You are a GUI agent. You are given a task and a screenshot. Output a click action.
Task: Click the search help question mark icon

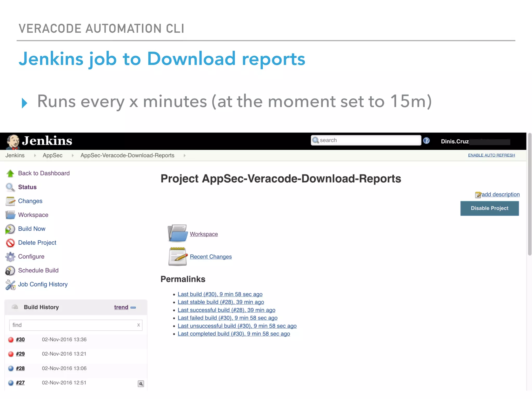point(426,141)
